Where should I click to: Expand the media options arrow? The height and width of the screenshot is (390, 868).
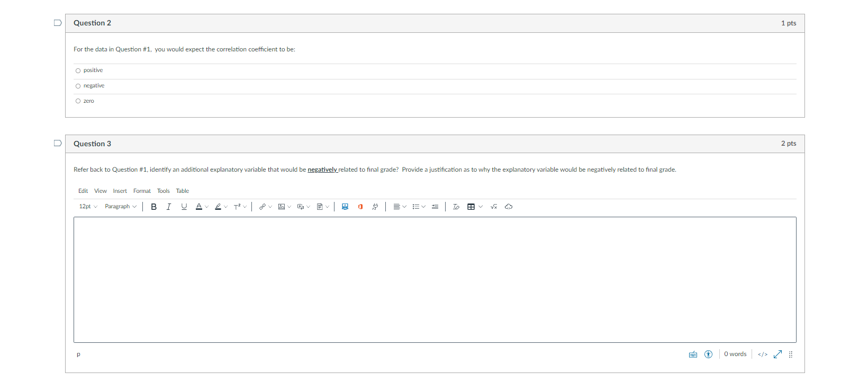point(309,207)
